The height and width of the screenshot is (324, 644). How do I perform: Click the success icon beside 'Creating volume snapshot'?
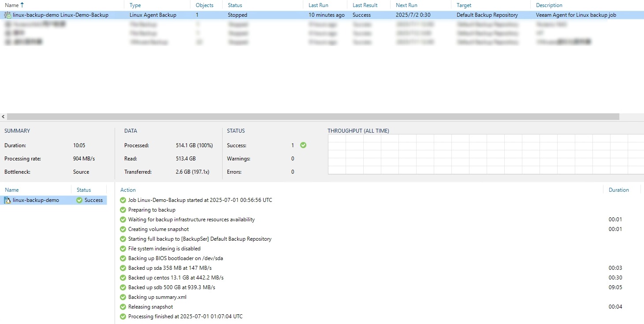point(123,229)
